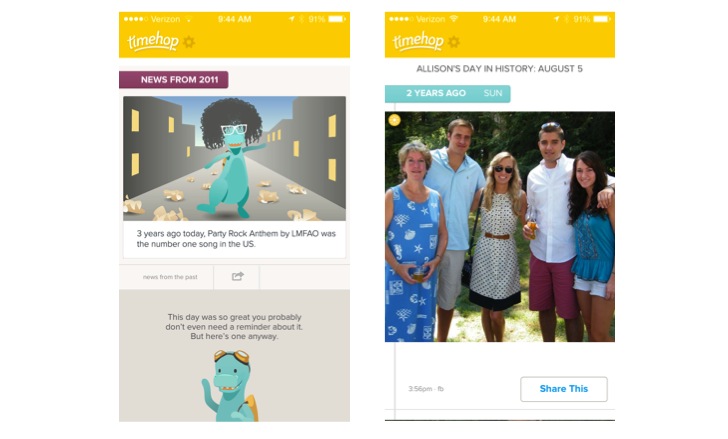Tap Allison's Day in History heading

coord(499,69)
